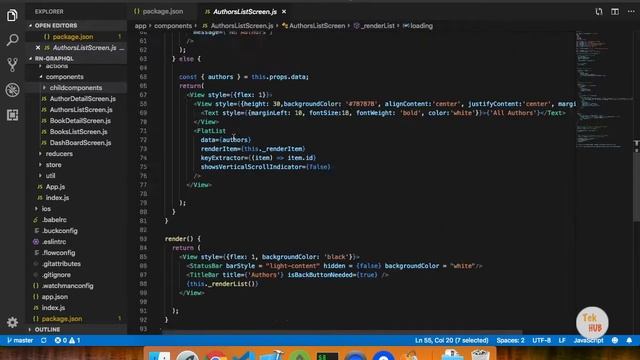Open App.js in the explorer
Image resolution: width=640 pixels, height=360 pixels.
tap(55, 187)
